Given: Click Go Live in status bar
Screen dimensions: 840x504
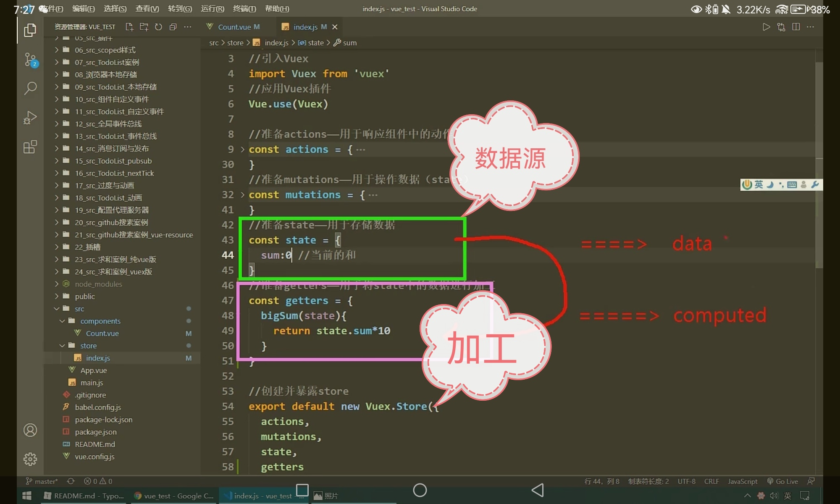Looking at the screenshot, I should 782,481.
